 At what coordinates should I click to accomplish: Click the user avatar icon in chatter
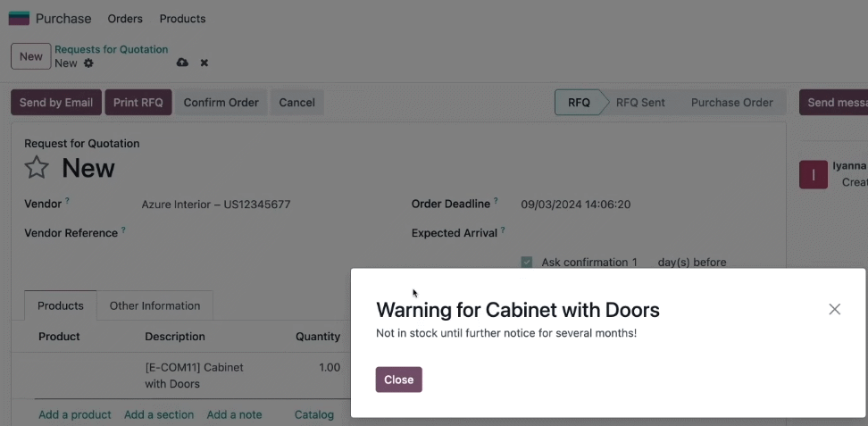pyautogui.click(x=814, y=174)
